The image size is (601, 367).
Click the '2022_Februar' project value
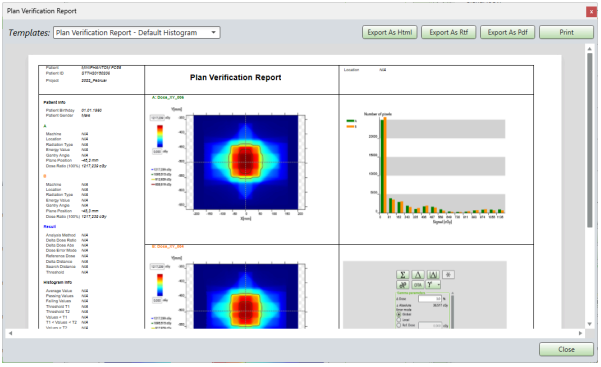click(x=94, y=81)
